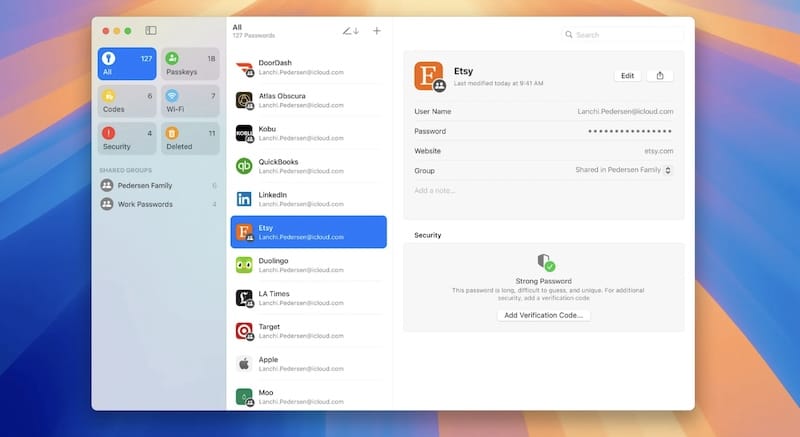
Task: Click the Atlas Obscura entry name
Action: (282, 96)
